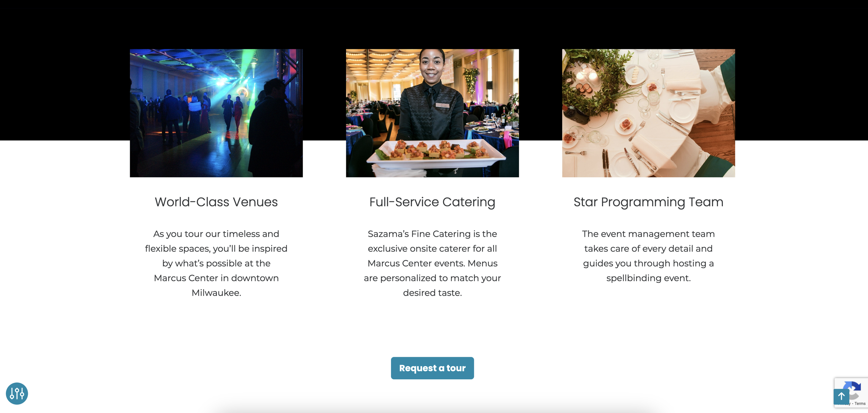The image size is (868, 413).
Task: Click the Star Programming Team heading
Action: point(649,202)
